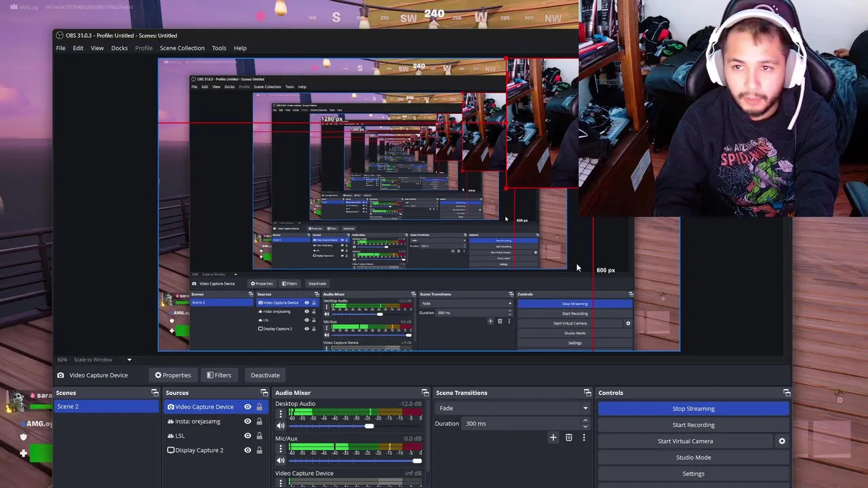Start the Virtual Camera
The width and height of the screenshot is (868, 488).
685,441
